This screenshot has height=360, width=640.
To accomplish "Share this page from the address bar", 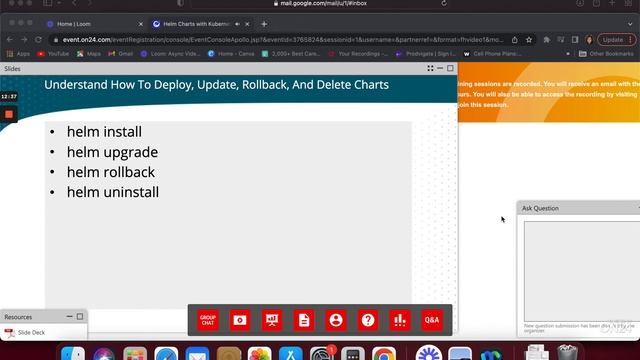I will (x=515, y=40).
